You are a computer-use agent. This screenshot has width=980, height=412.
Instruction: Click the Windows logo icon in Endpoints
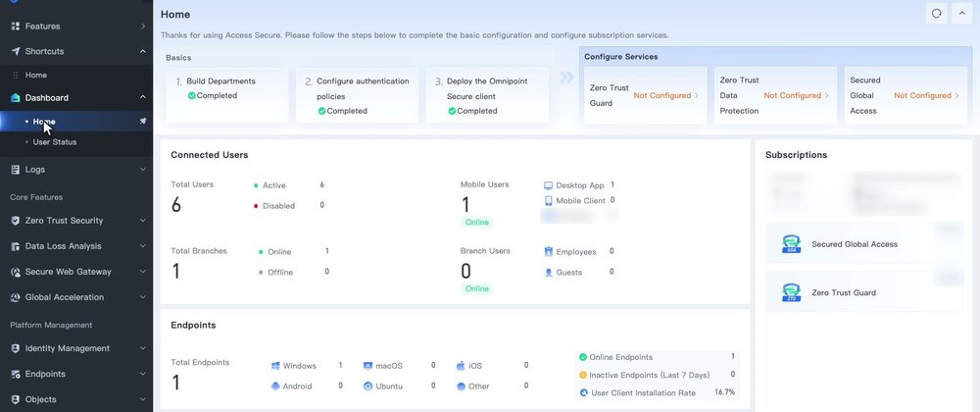click(275, 366)
